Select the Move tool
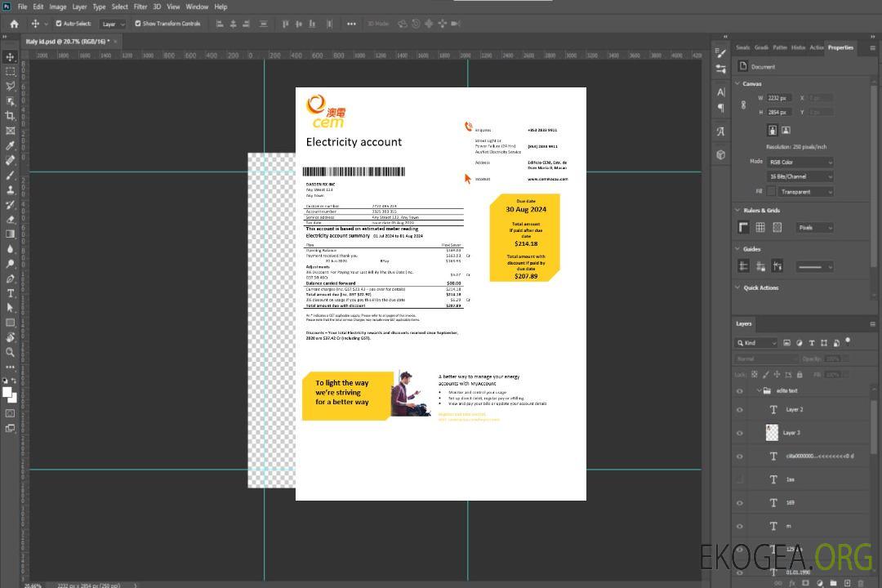This screenshot has width=882, height=588. (10, 57)
